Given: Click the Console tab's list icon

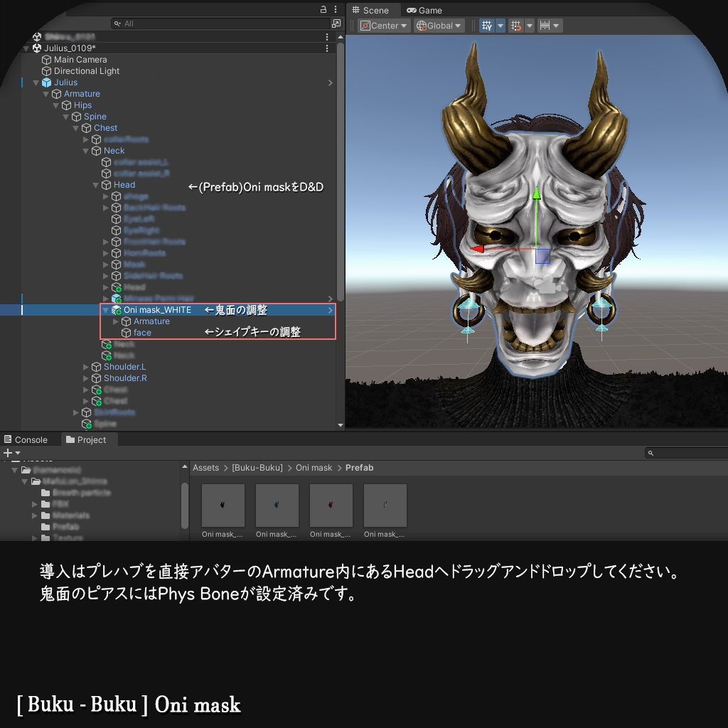Looking at the screenshot, I should pyautogui.click(x=9, y=439).
